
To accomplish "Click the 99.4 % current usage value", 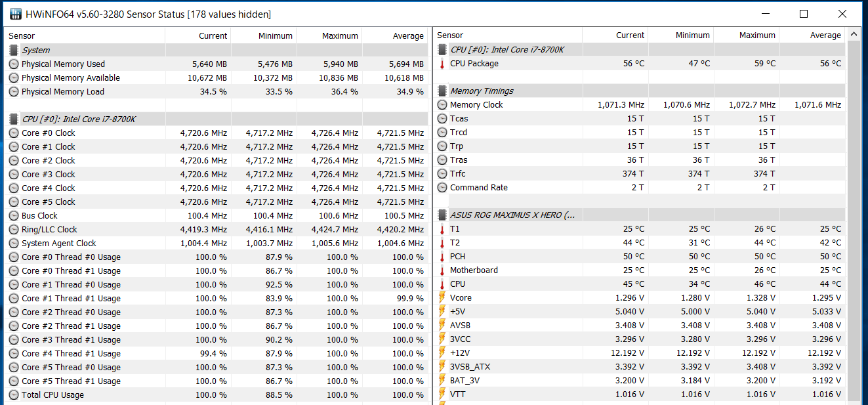I will tap(212, 353).
